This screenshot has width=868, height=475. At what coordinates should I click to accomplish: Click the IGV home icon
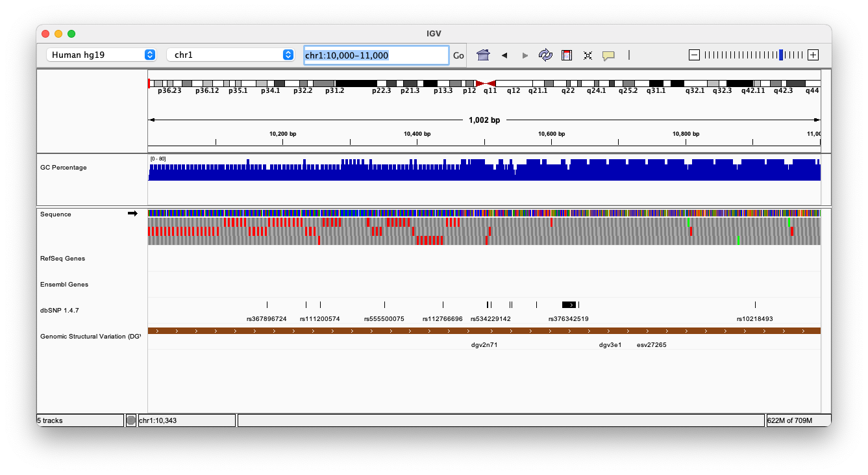[483, 55]
